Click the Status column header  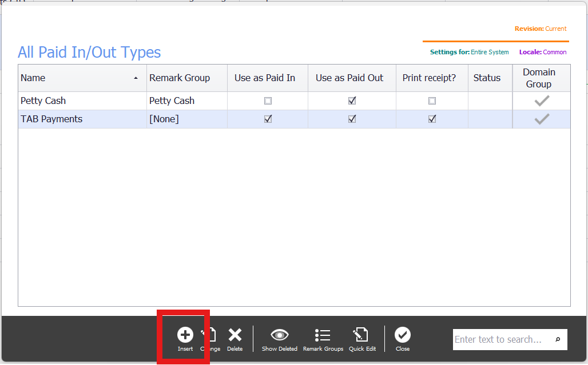point(490,78)
